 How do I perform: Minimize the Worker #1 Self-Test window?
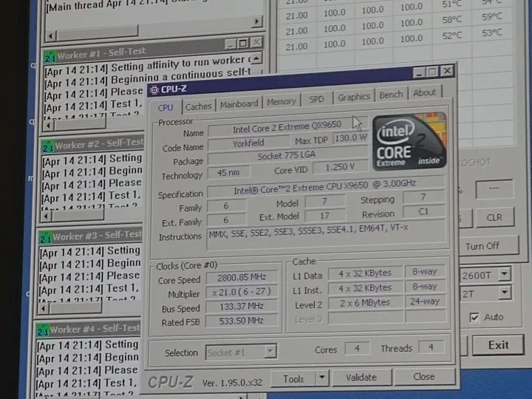click(231, 44)
